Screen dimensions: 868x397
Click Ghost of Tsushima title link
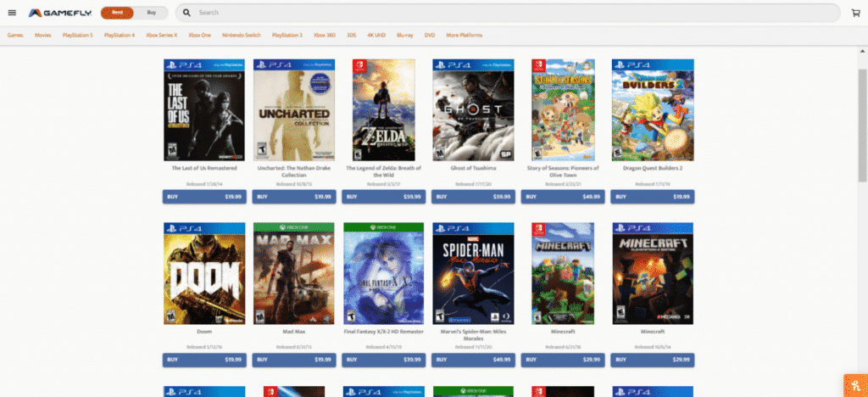pos(473,168)
